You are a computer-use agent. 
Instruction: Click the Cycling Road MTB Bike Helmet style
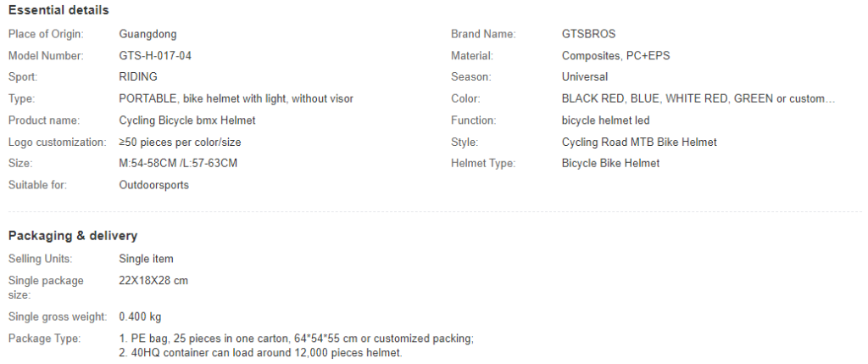coord(639,142)
